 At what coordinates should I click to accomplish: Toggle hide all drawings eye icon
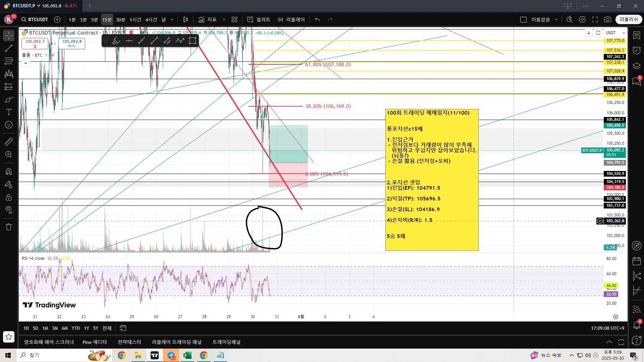click(9, 210)
